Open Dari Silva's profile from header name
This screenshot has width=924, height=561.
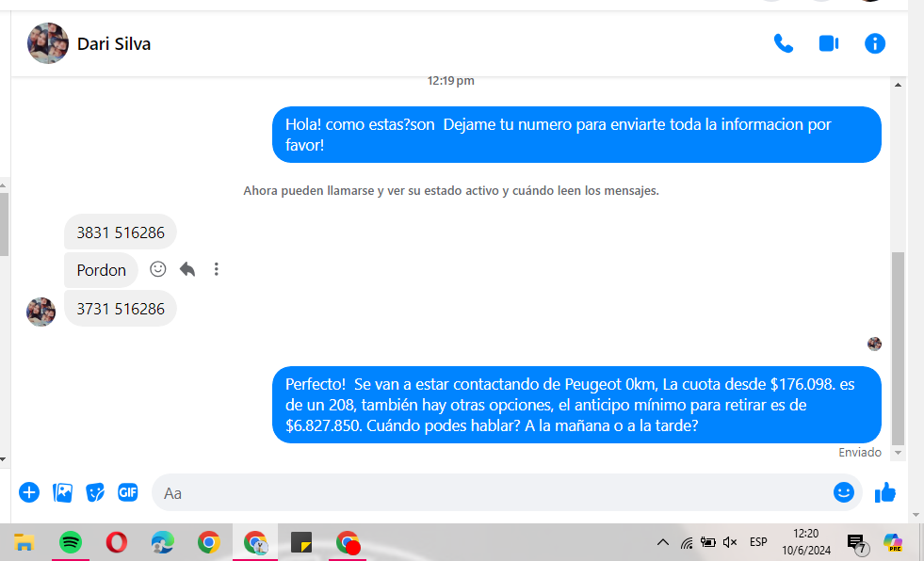113,43
